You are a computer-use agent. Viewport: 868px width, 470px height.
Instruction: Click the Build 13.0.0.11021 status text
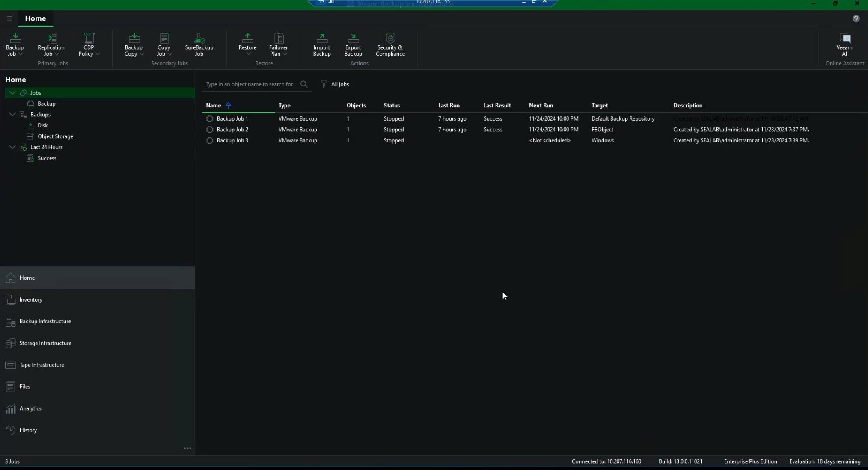pyautogui.click(x=680, y=461)
